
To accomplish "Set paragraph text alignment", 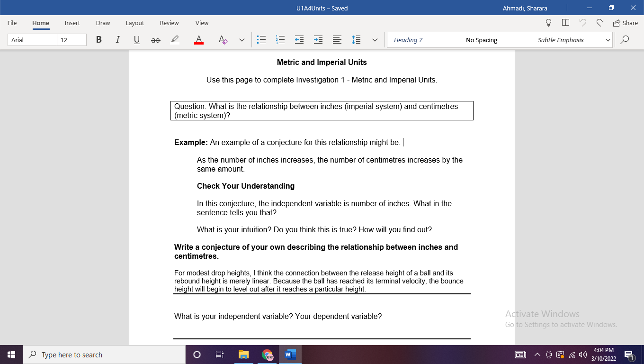I will [x=337, y=40].
